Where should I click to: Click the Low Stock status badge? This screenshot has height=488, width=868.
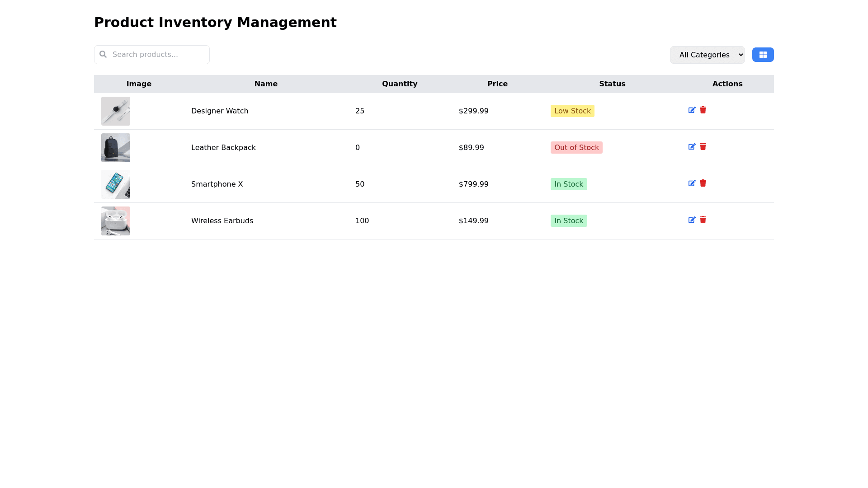[572, 111]
